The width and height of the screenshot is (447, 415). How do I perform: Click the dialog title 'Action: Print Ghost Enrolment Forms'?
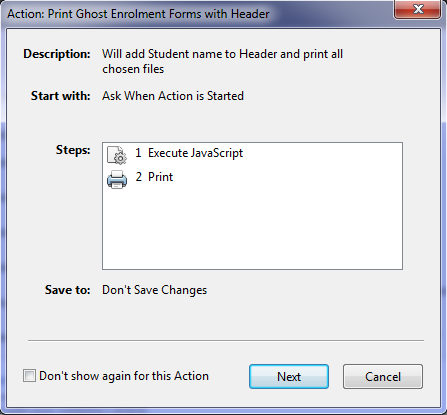[138, 14]
